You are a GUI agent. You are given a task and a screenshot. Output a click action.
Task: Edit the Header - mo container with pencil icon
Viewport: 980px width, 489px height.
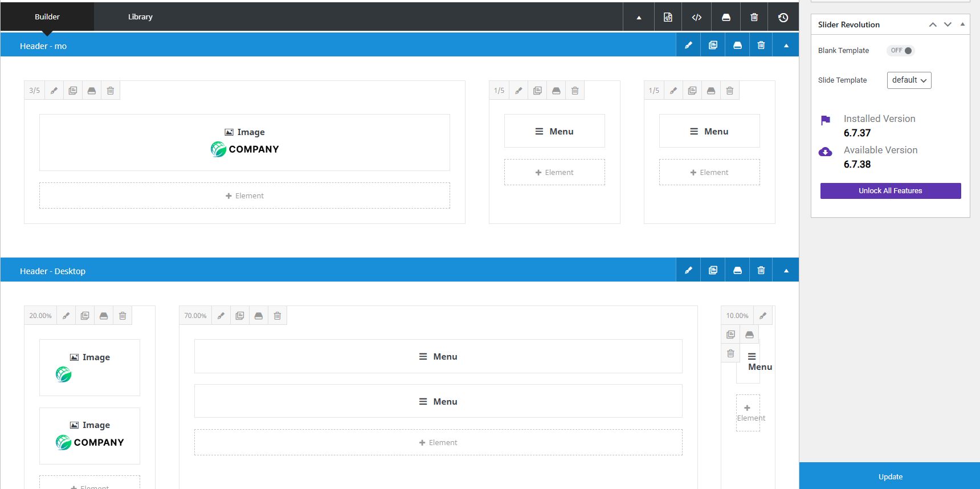pos(688,46)
